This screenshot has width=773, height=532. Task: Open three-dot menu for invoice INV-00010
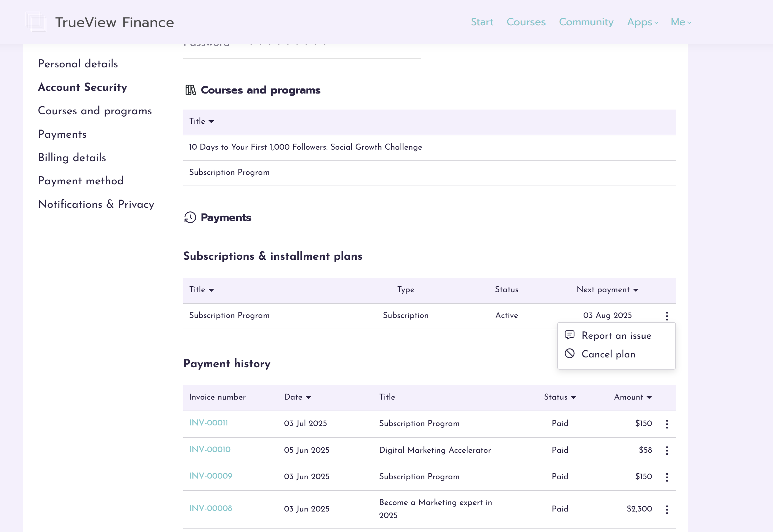667,450
